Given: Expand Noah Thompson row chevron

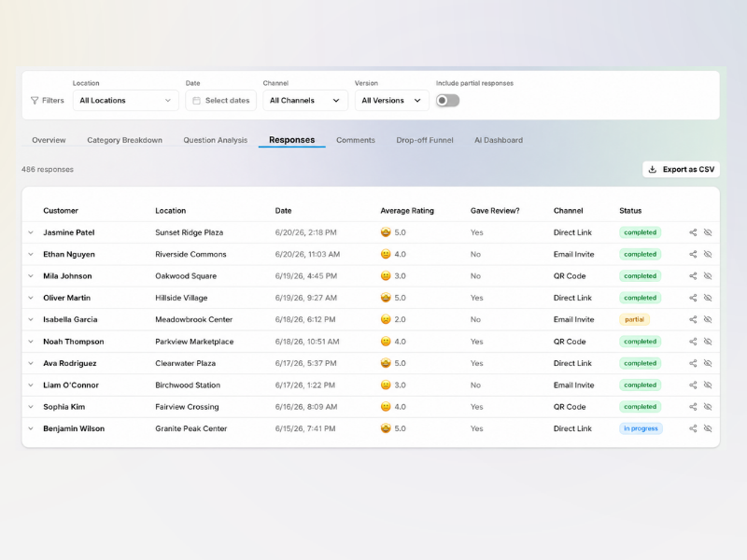Looking at the screenshot, I should tap(31, 342).
